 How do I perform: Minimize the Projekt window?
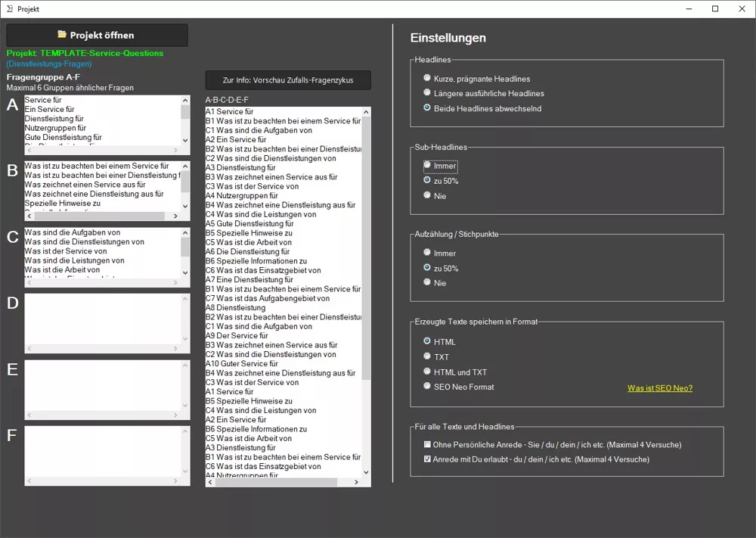pyautogui.click(x=689, y=8)
